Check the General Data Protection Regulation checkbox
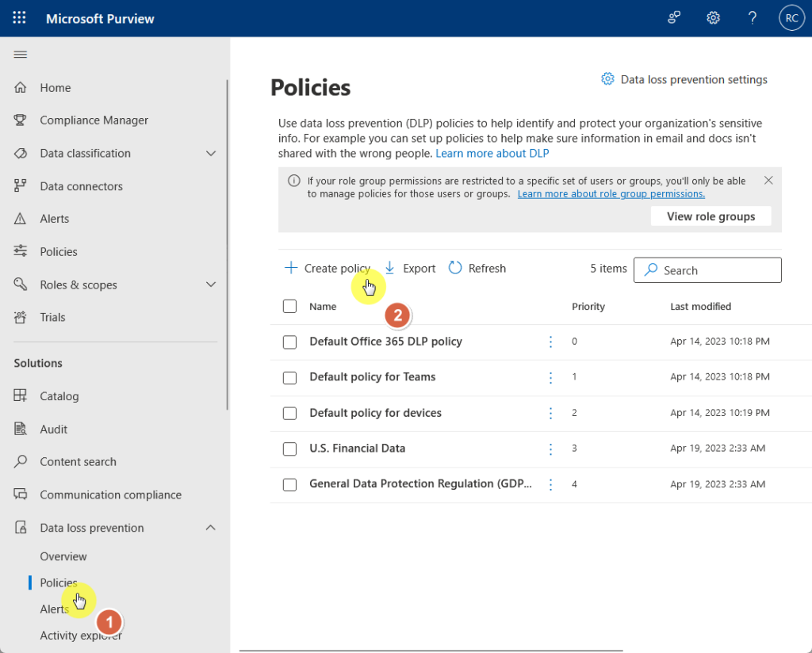This screenshot has height=653, width=812. coord(290,485)
